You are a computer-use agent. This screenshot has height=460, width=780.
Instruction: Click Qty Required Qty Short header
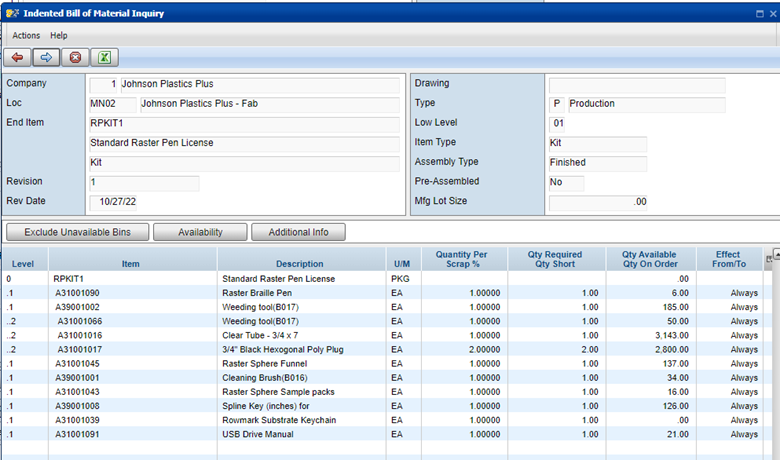(555, 259)
